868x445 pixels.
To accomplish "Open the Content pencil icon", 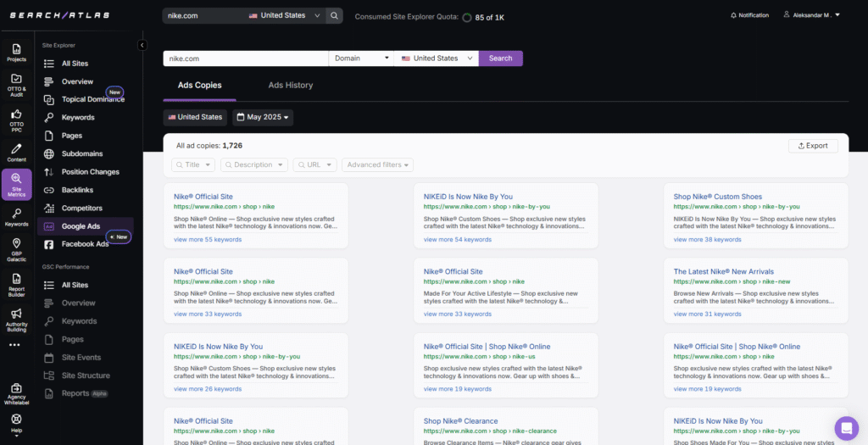I will [x=17, y=153].
